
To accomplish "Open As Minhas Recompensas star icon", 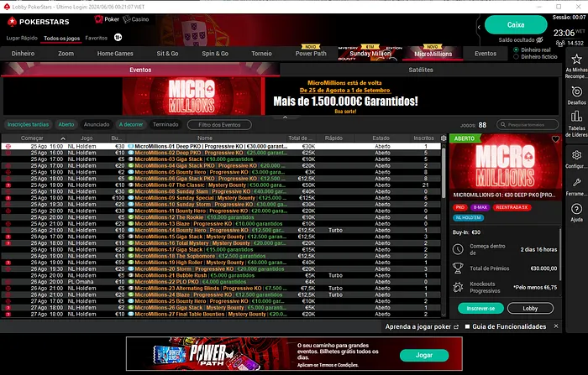I will tap(576, 59).
